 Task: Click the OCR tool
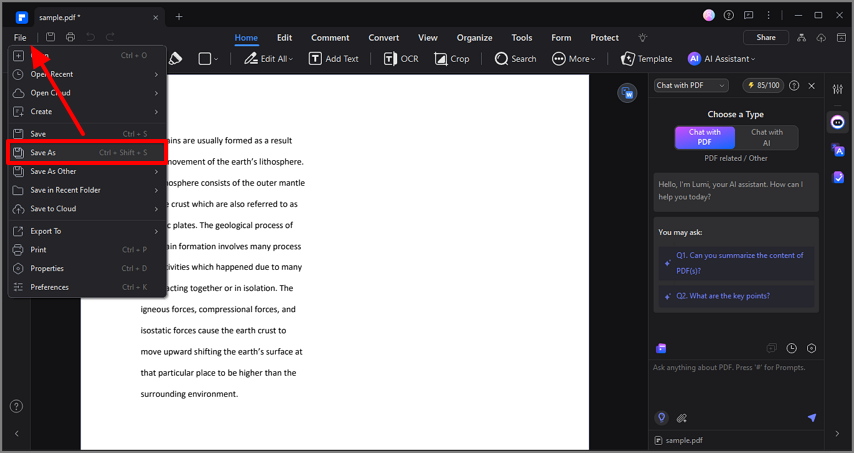pyautogui.click(x=401, y=59)
